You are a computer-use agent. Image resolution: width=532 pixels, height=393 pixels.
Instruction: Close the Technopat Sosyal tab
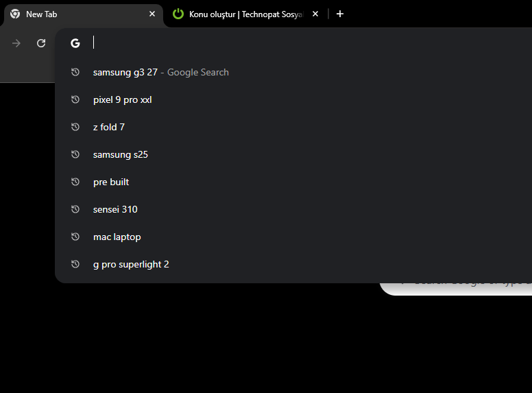pyautogui.click(x=315, y=14)
